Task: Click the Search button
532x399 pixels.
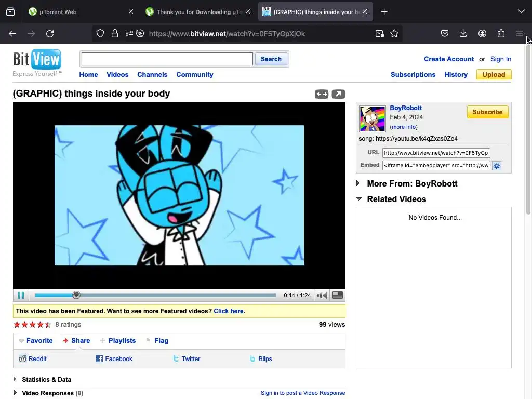Action: [271, 59]
